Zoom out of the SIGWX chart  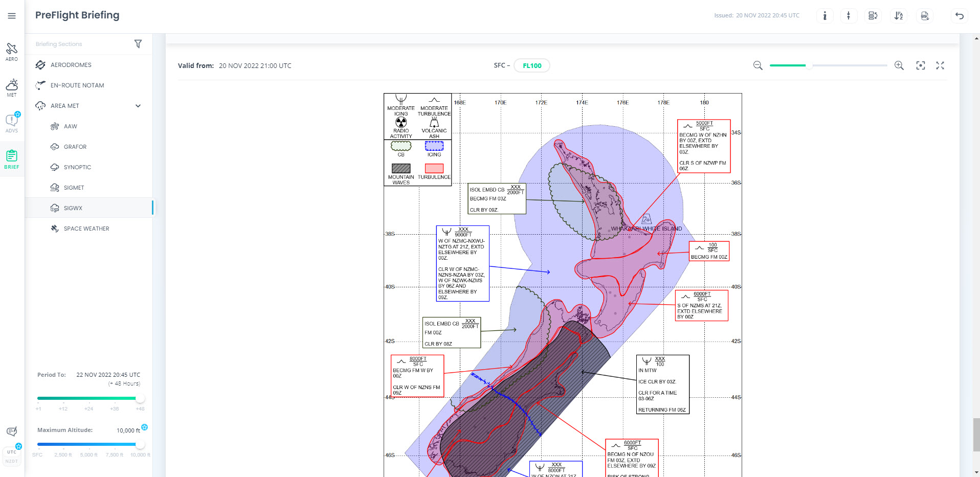[x=758, y=65]
